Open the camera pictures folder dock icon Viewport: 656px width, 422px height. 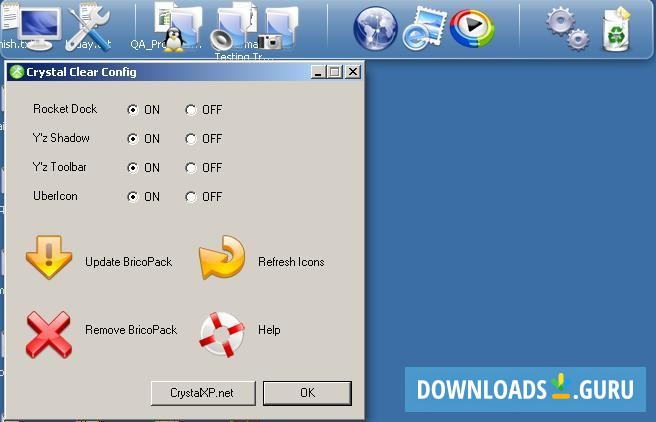point(279,28)
